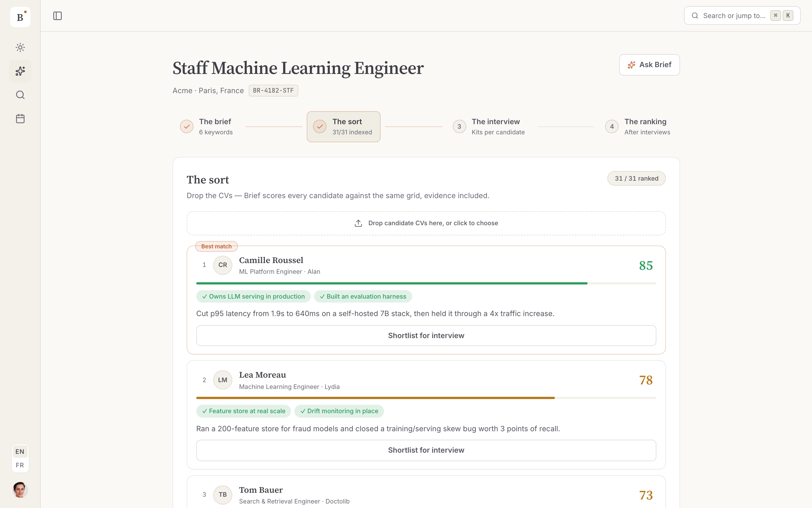Switch language to FR
The image size is (812, 508).
[20, 465]
